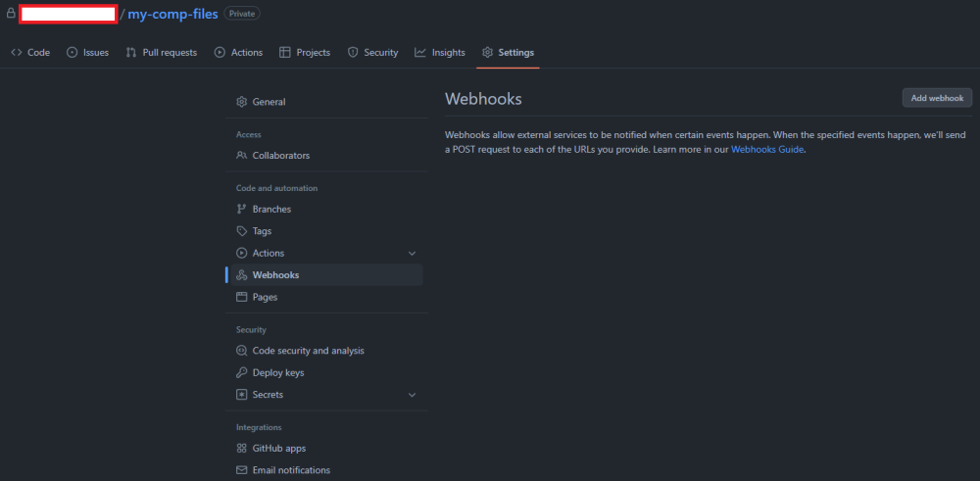The width and height of the screenshot is (980, 481).
Task: Open the Security tab in repo navigation
Action: [x=373, y=53]
